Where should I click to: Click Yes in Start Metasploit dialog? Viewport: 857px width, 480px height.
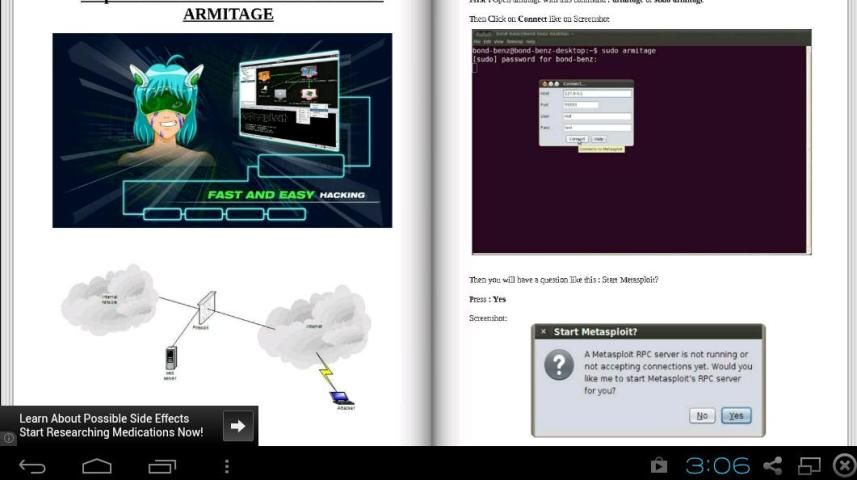tap(736, 415)
